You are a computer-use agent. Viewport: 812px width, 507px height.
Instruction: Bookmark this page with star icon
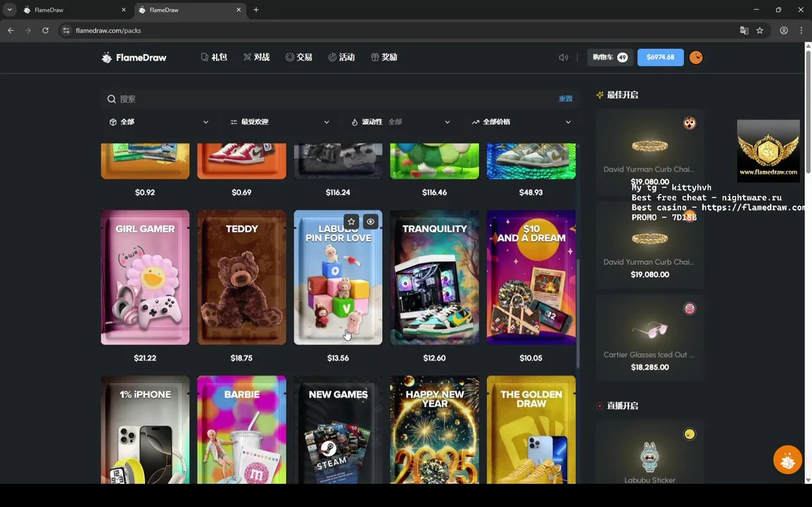(760, 30)
